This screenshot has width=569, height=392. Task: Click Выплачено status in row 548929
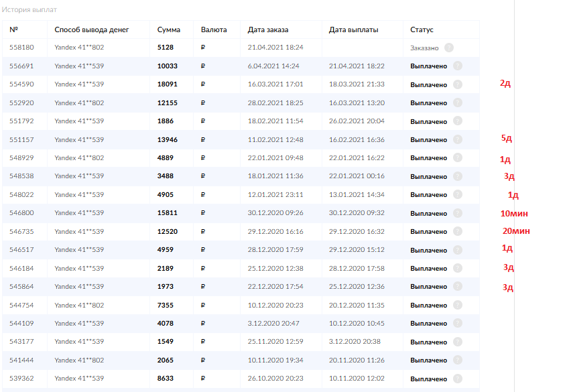coord(428,158)
